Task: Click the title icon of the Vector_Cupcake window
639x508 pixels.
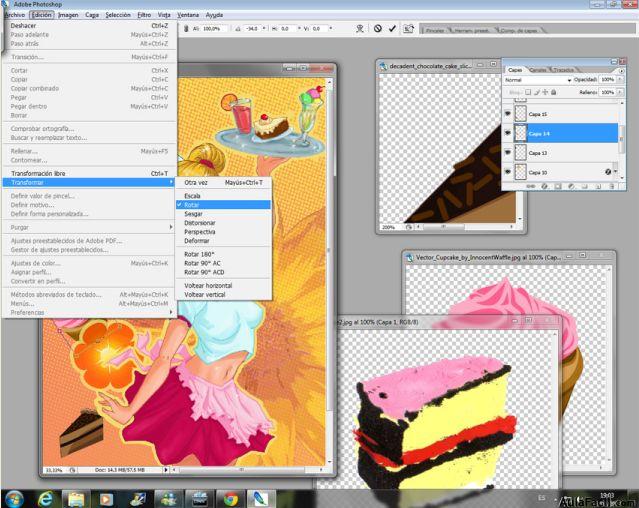Action: [410, 258]
